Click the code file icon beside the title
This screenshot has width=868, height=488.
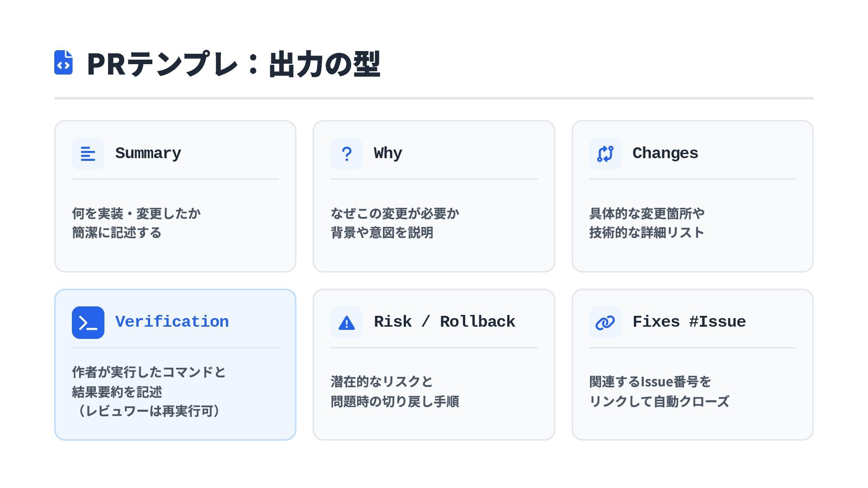coord(63,62)
